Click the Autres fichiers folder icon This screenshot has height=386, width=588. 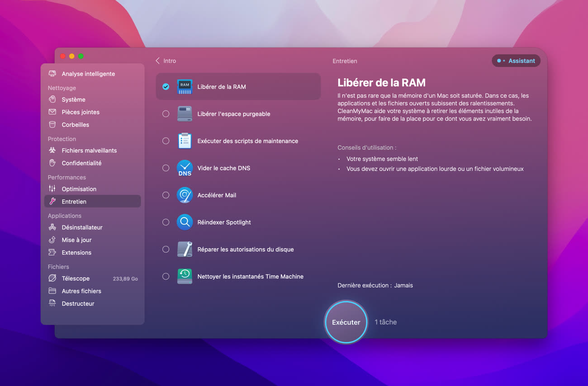click(52, 291)
